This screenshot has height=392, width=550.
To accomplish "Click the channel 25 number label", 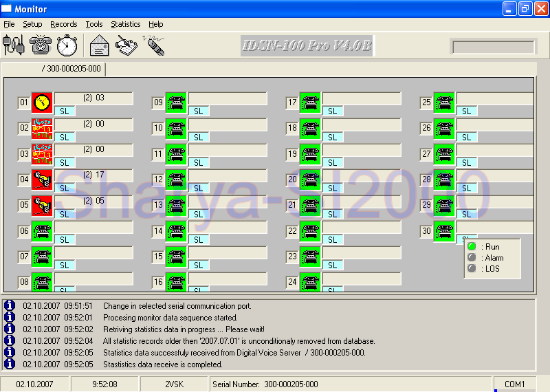I will coord(426,103).
